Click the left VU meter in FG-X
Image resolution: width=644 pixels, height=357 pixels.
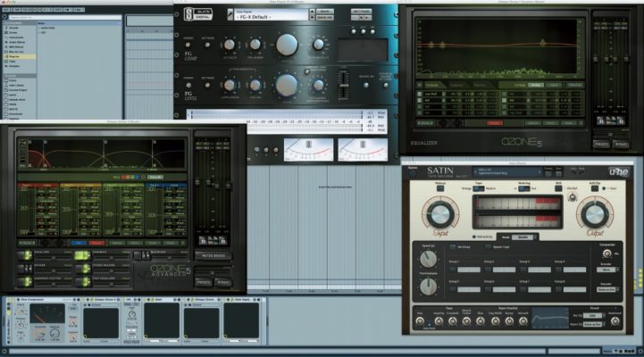point(308,150)
